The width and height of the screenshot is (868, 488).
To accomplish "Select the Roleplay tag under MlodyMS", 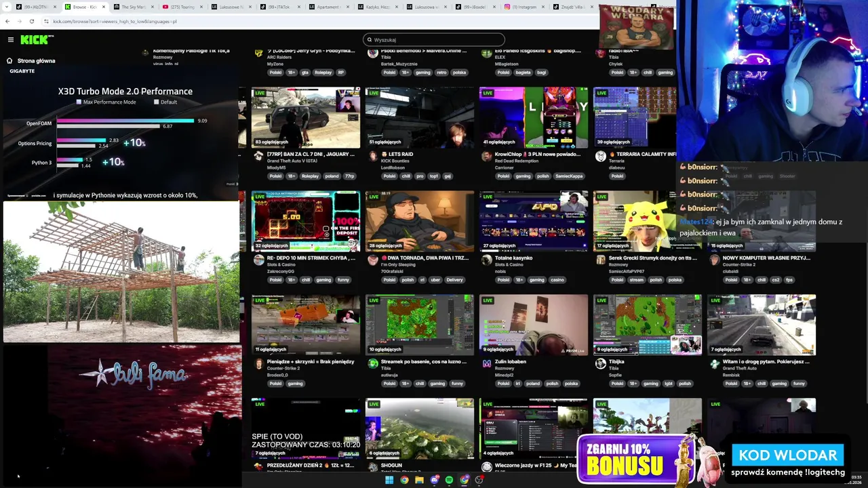I will coord(310,176).
